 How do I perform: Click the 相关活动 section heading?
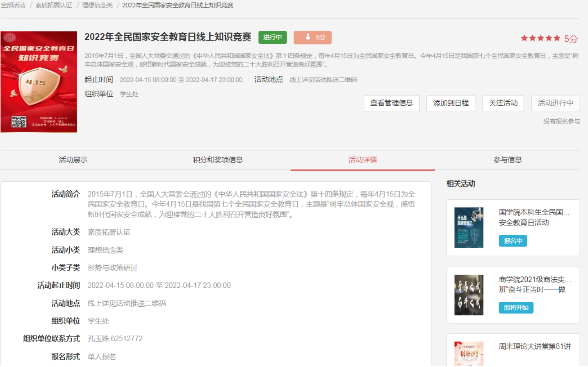(x=461, y=184)
